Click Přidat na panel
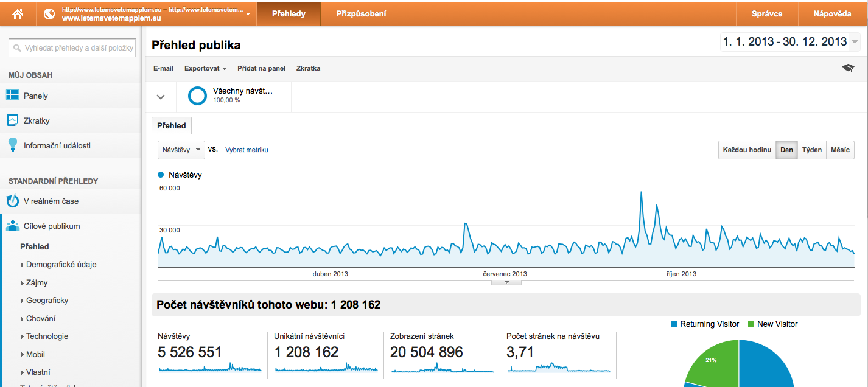The width and height of the screenshot is (868, 387). click(x=261, y=68)
